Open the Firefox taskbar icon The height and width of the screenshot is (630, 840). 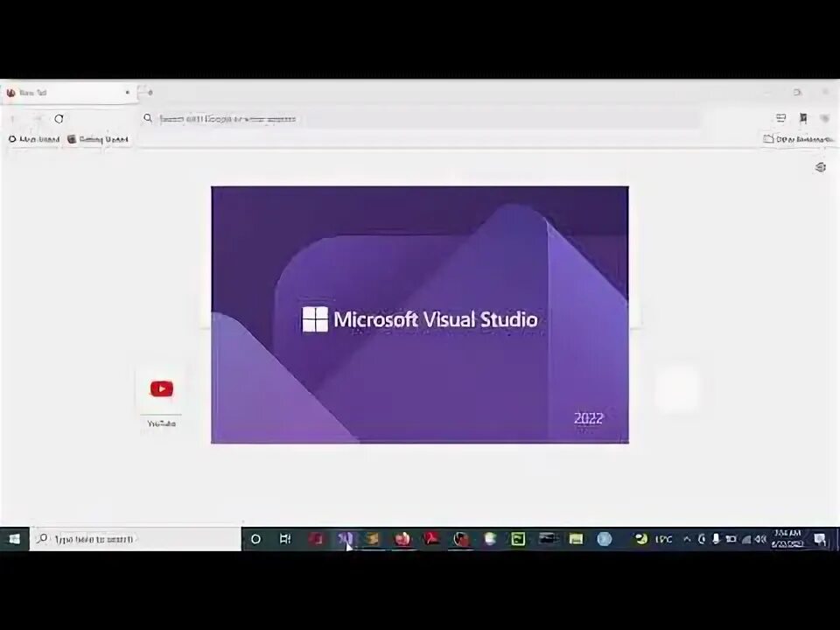click(402, 539)
